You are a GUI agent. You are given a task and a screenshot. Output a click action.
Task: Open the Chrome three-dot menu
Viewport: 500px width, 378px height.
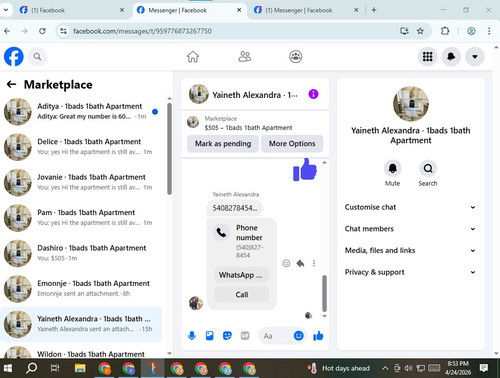tap(489, 31)
